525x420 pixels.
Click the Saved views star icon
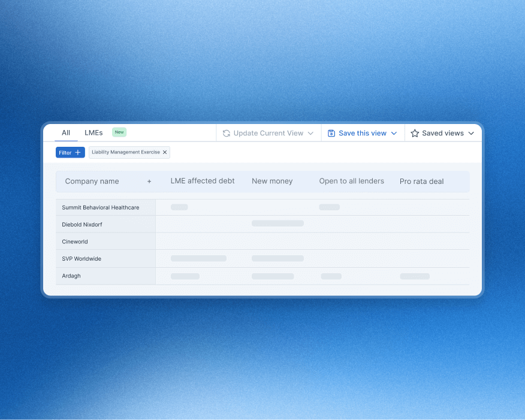pos(415,133)
